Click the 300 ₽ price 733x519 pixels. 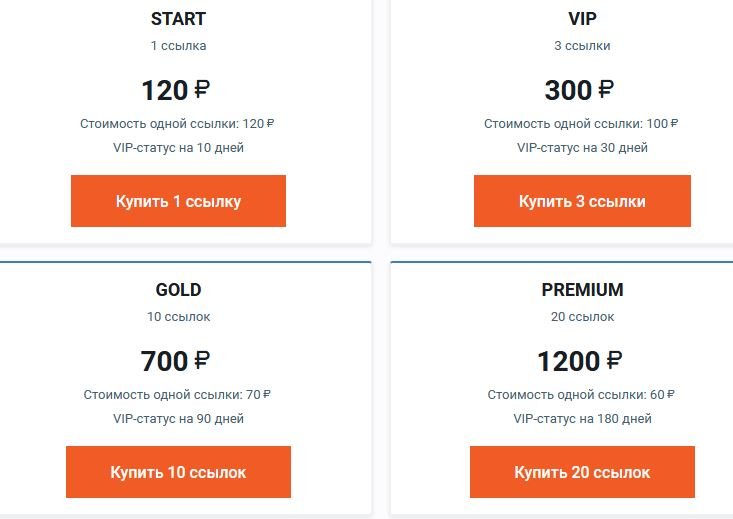[x=579, y=90]
